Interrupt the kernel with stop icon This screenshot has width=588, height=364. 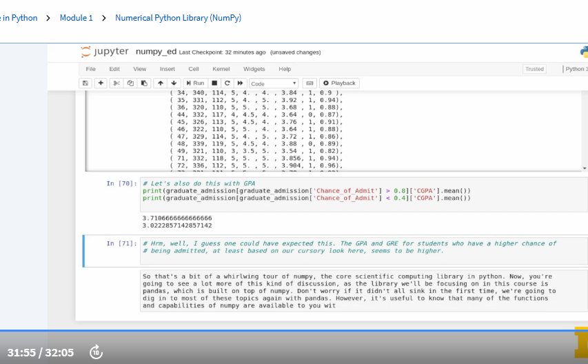click(x=214, y=83)
